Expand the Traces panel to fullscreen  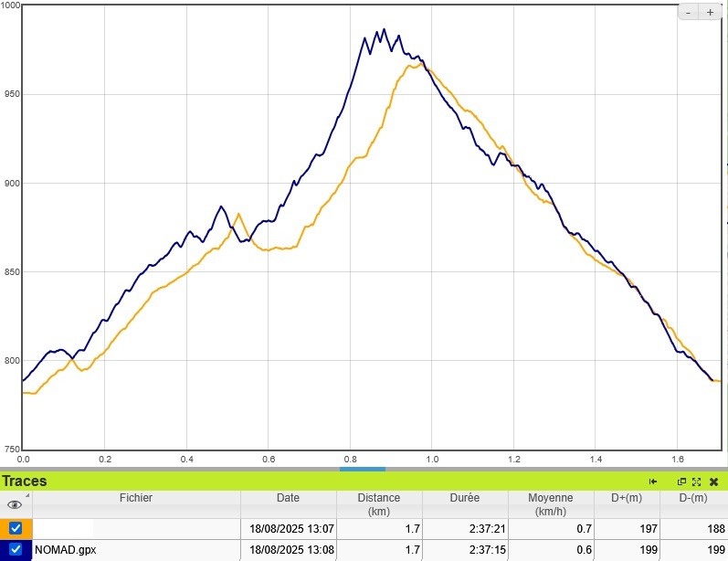696,482
